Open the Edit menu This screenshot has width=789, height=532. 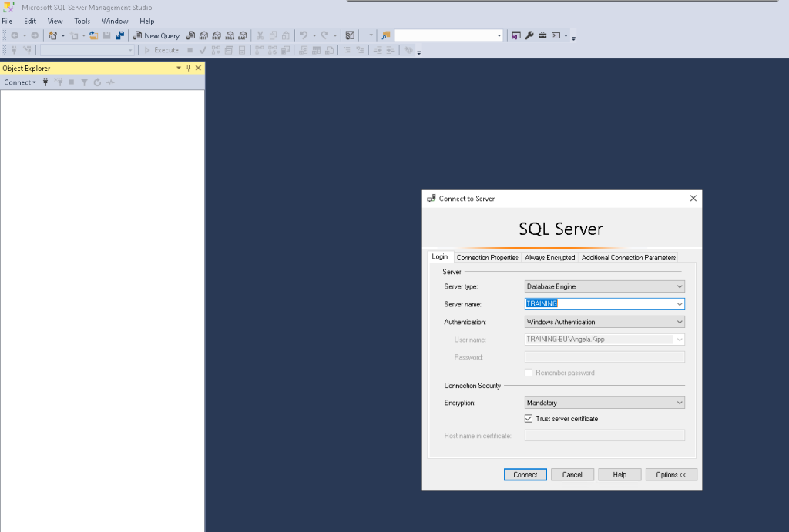[30, 21]
